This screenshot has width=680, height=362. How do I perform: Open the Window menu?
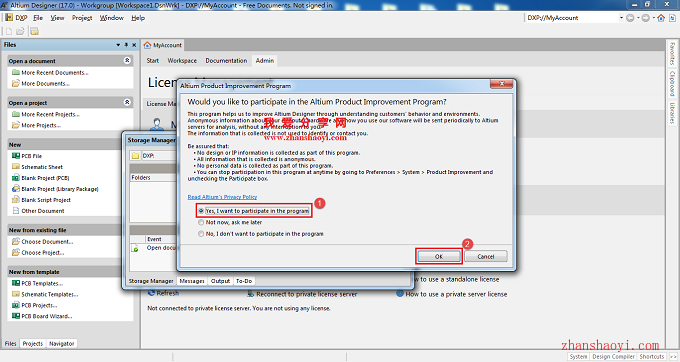111,18
